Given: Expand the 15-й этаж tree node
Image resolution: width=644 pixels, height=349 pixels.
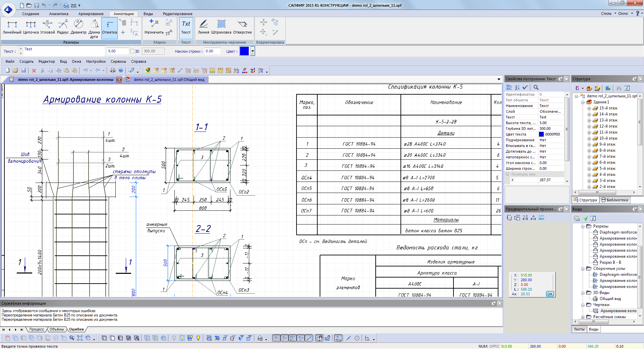Looking at the screenshot, I should pyautogui.click(x=589, y=108).
